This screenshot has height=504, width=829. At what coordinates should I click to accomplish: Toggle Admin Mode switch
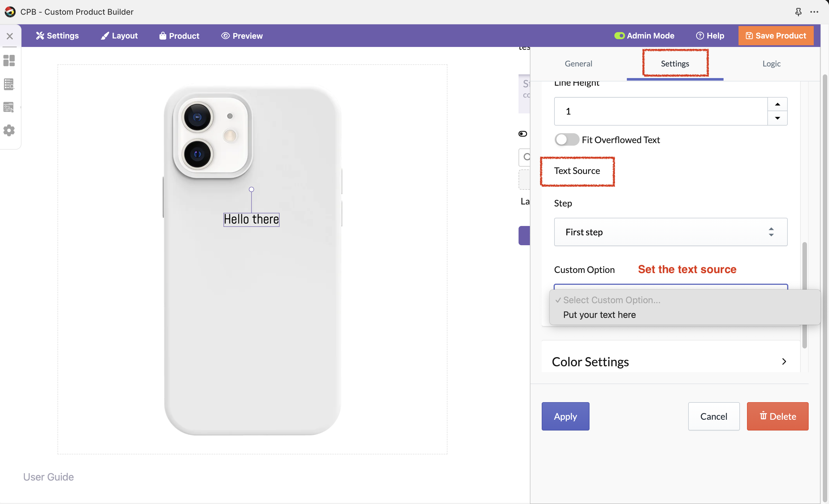(x=619, y=36)
